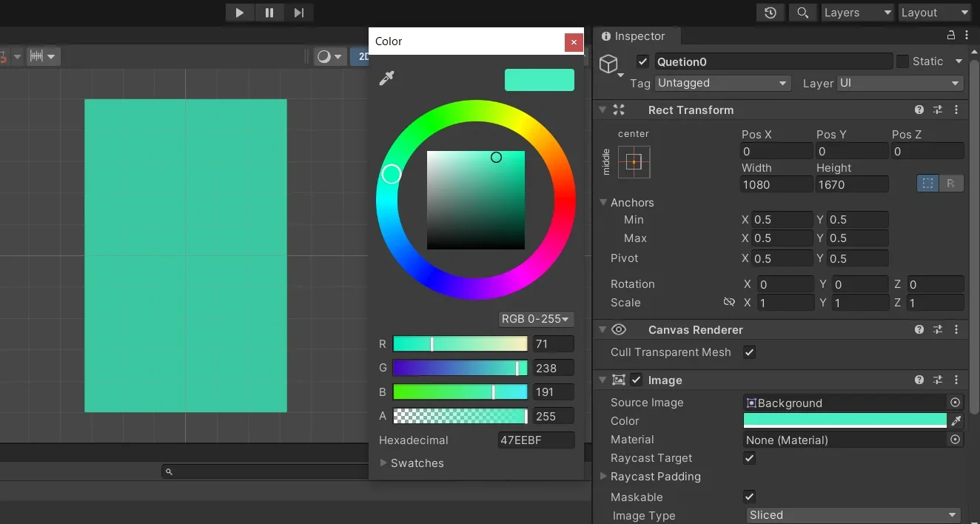Open the global search magnifier icon
980x524 pixels.
tap(802, 13)
